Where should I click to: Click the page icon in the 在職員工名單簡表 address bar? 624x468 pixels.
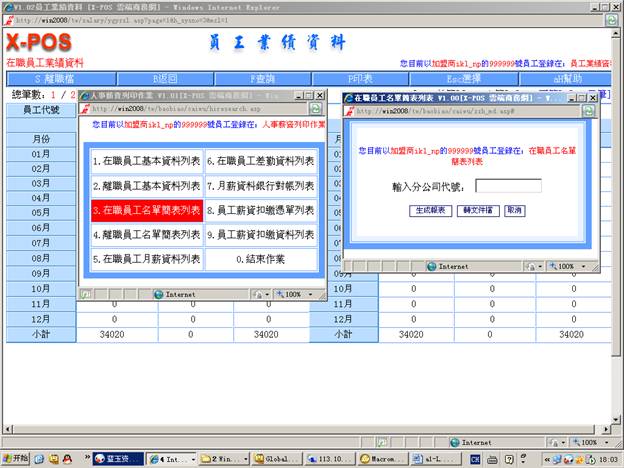(x=349, y=110)
